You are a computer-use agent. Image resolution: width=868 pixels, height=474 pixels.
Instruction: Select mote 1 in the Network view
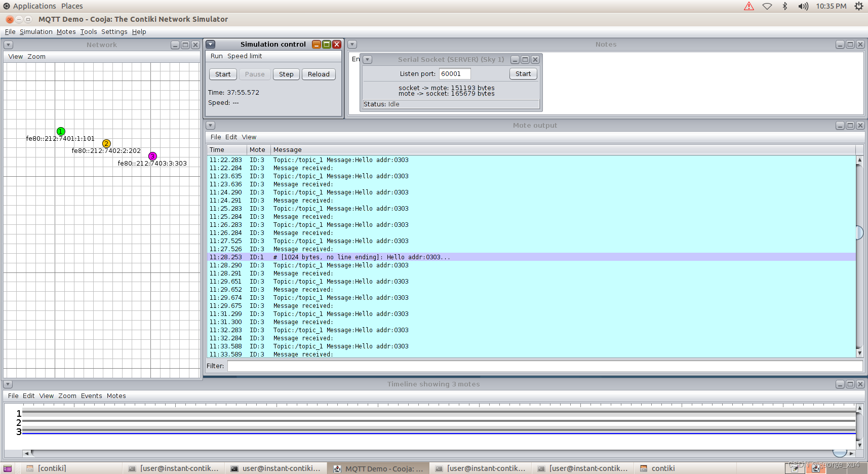pyautogui.click(x=60, y=131)
